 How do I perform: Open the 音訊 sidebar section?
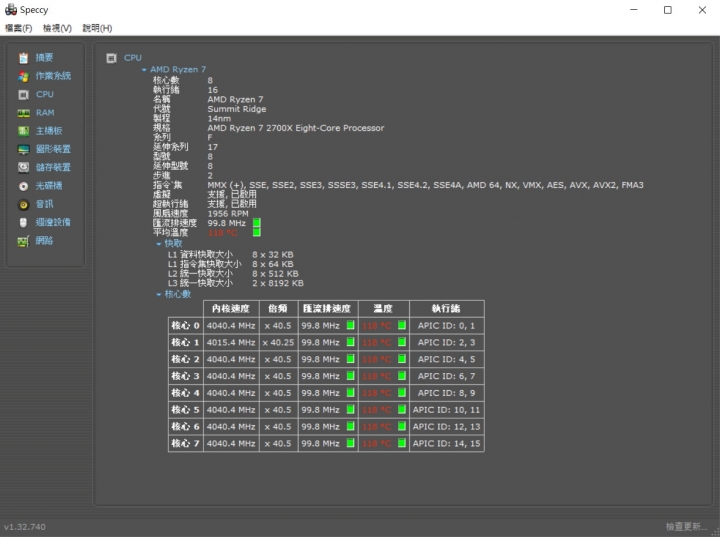pos(45,204)
